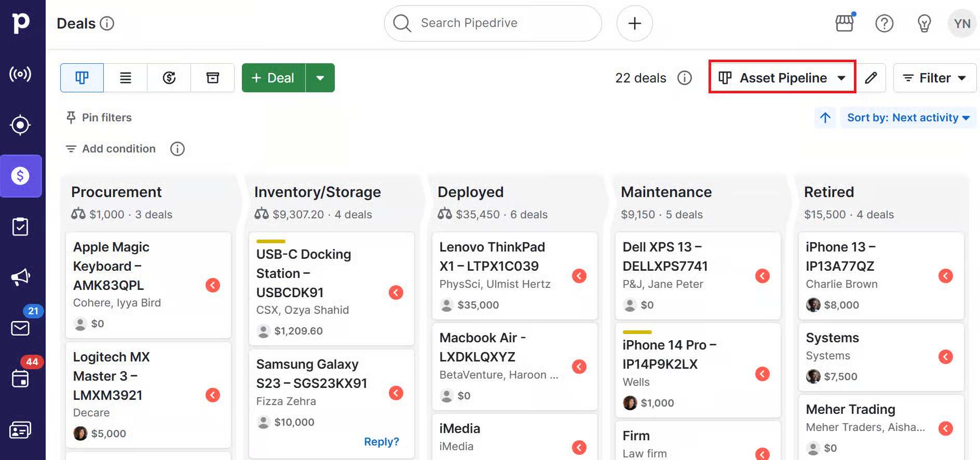Open the Sort by: Next activity dropdown
Image resolution: width=980 pixels, height=460 pixels.
click(908, 118)
